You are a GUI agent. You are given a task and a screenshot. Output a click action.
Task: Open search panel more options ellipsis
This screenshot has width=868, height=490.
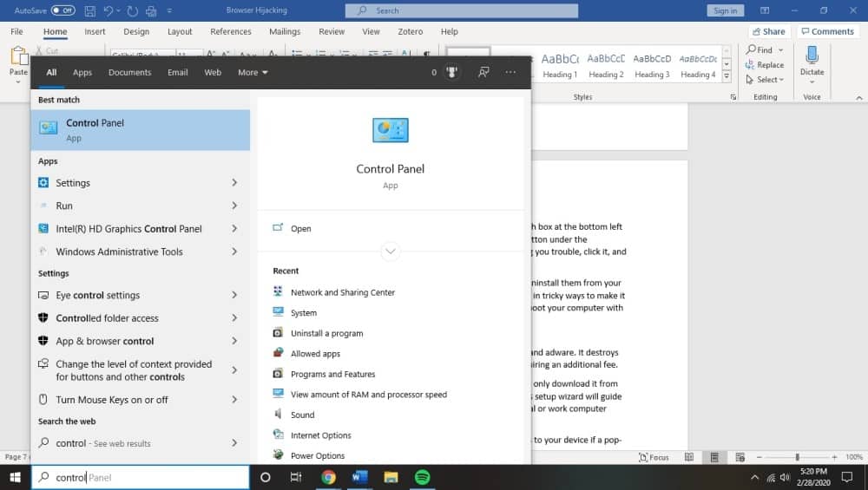coord(510,73)
